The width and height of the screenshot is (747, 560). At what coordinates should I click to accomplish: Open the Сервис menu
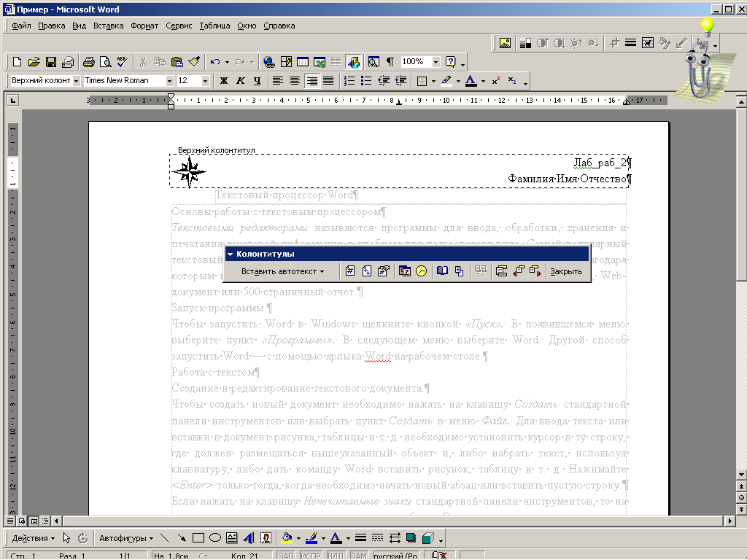(x=179, y=26)
